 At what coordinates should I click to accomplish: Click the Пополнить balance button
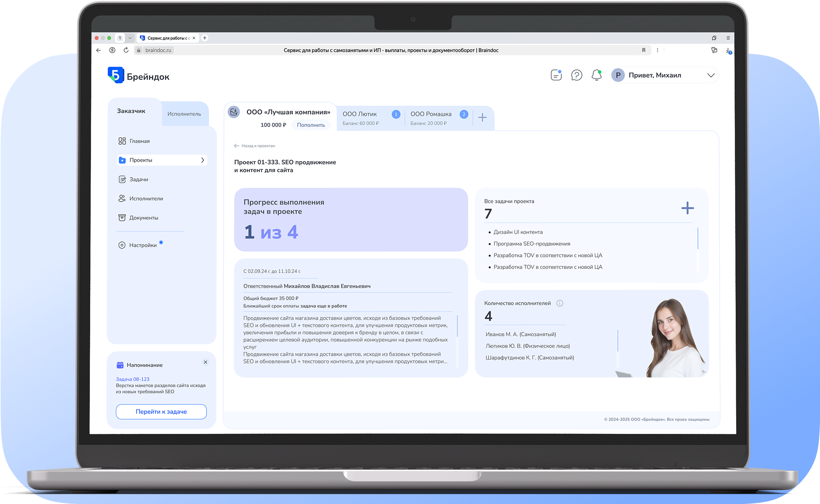[x=311, y=125]
